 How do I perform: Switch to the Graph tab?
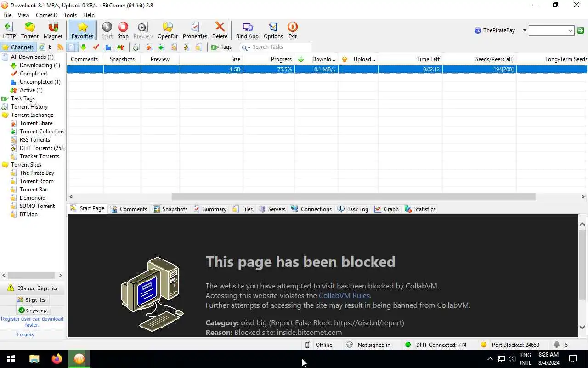click(x=386, y=209)
